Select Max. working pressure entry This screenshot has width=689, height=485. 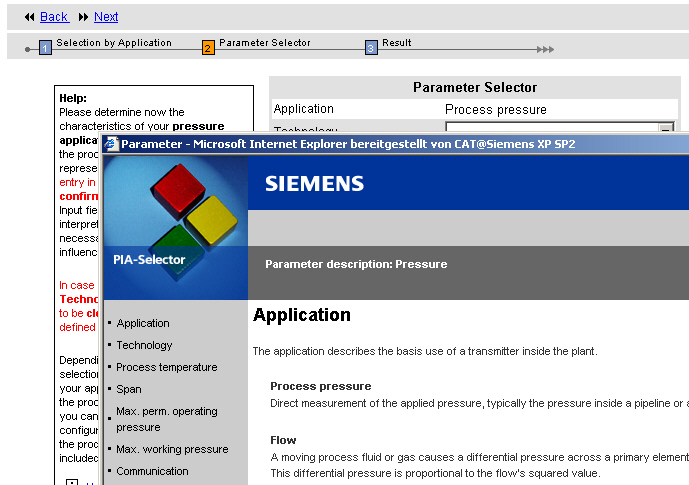172,449
